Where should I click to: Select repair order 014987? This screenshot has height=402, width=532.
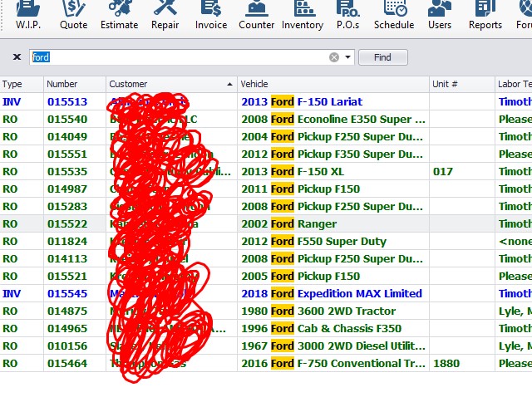(x=67, y=189)
